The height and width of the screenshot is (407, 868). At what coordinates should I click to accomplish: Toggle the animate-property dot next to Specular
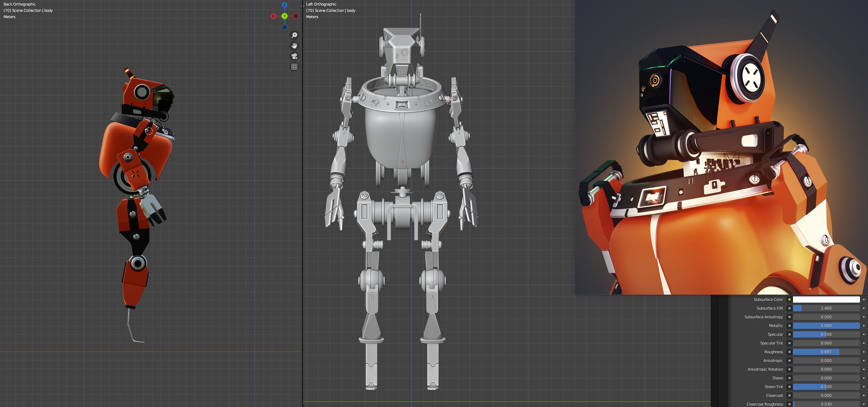(x=864, y=334)
